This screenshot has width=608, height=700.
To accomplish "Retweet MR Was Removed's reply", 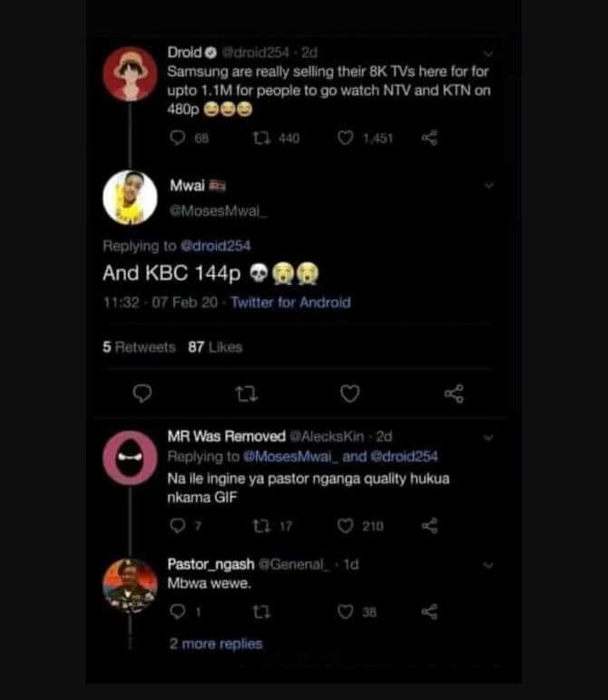I will pos(257,525).
